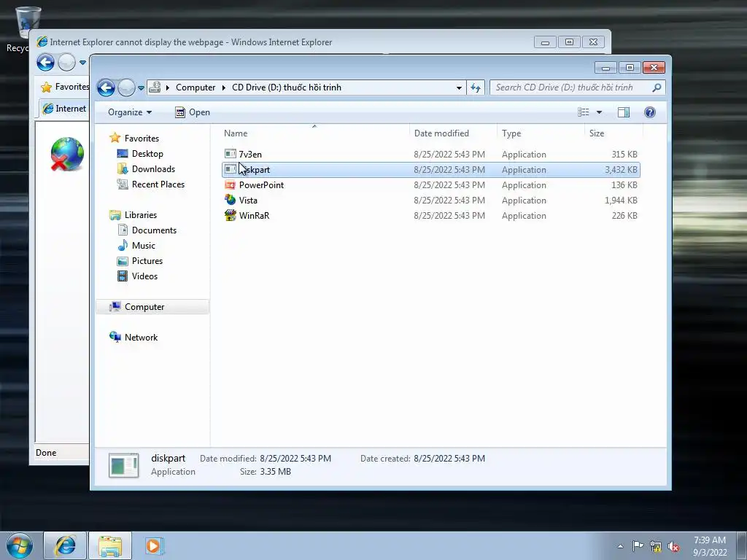This screenshot has height=560, width=747.
Task: Click the PowerPoint row date modified
Action: pos(449,184)
